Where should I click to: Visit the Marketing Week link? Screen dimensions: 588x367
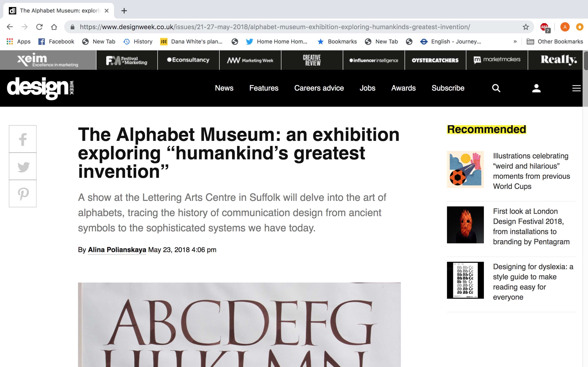pos(250,60)
